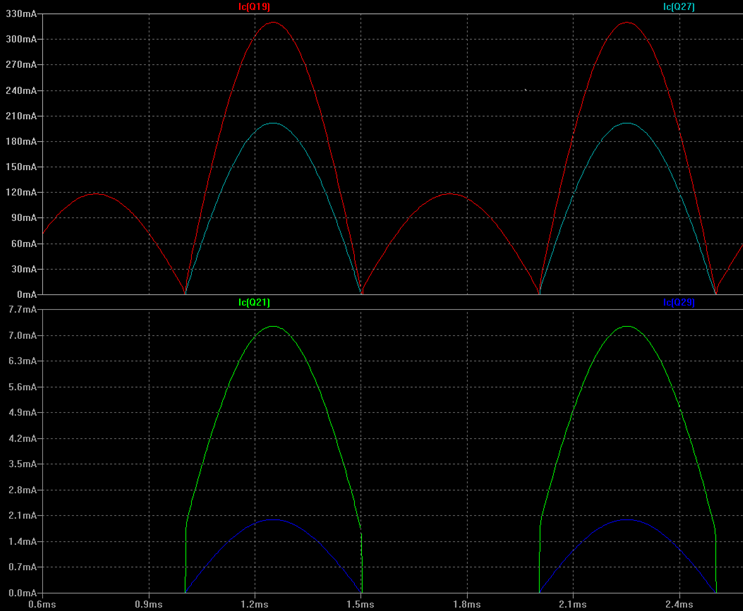Click the 0.9ms time axis label
The height and width of the screenshot is (611, 743).
(x=149, y=604)
